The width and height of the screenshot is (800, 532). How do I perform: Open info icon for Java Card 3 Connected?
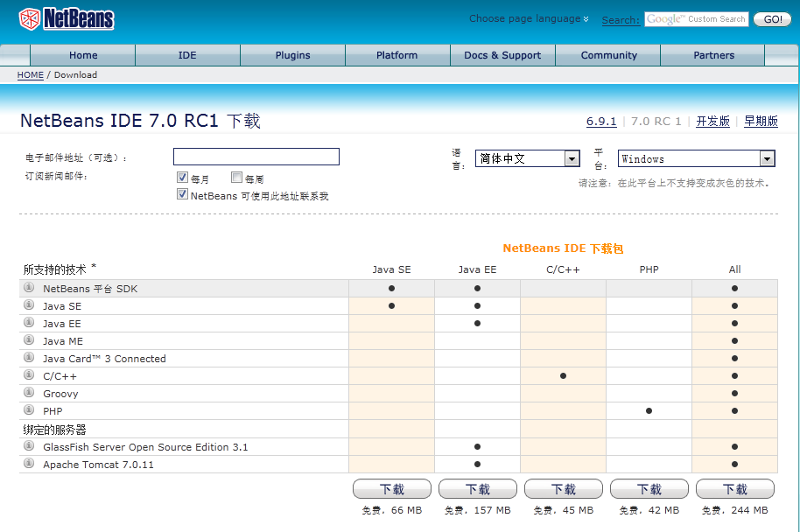[x=29, y=357]
